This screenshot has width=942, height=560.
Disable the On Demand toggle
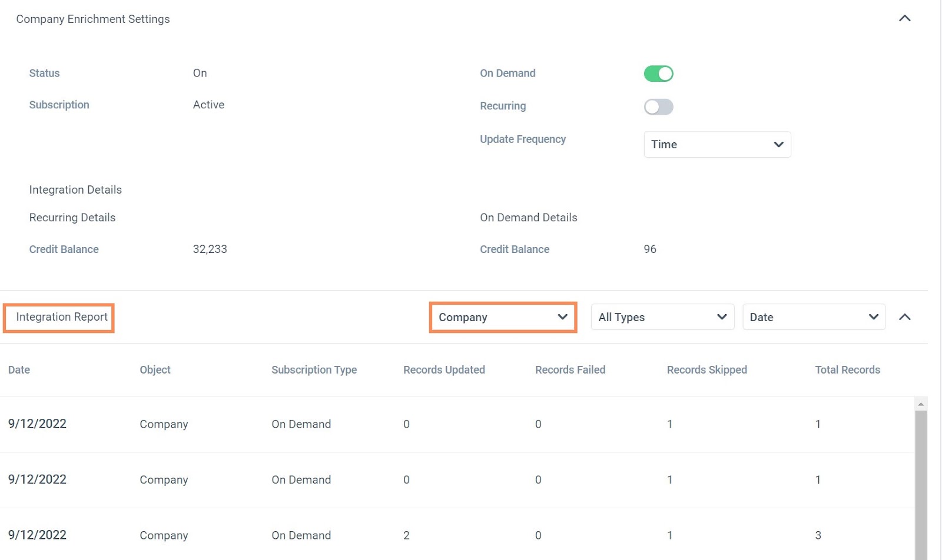click(x=658, y=74)
